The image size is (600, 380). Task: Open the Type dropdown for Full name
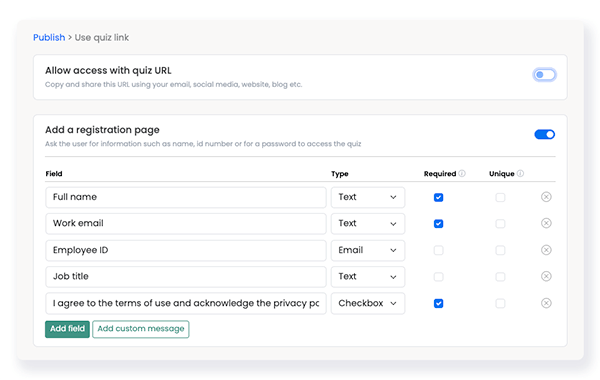pos(368,197)
